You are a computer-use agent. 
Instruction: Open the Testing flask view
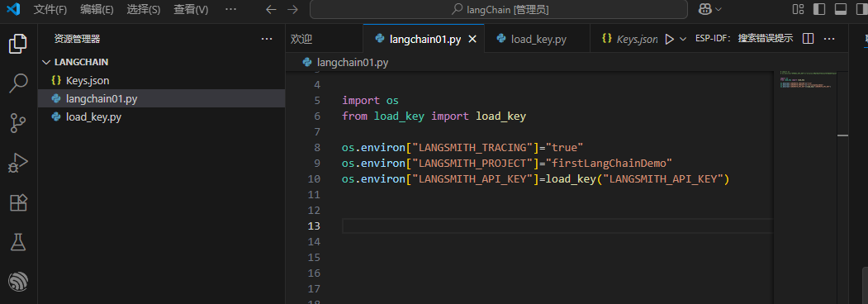18,242
